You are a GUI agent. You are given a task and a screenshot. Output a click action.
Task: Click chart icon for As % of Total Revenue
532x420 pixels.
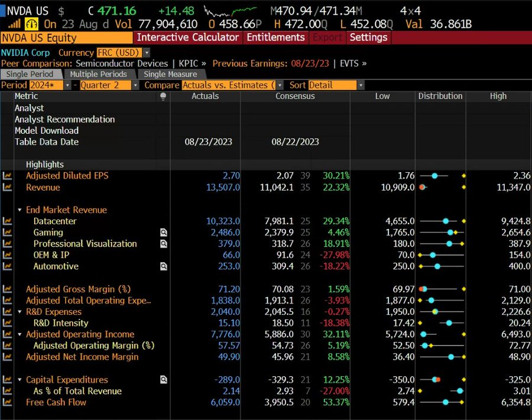[x=7, y=391]
